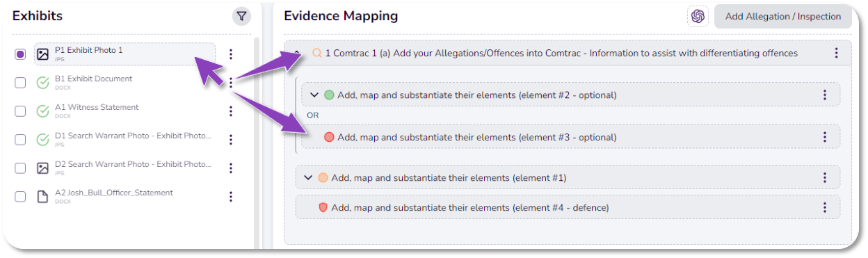The height and width of the screenshot is (258, 868).
Task: Click the AI assistant icon beside Add Allegation
Action: pos(698,16)
